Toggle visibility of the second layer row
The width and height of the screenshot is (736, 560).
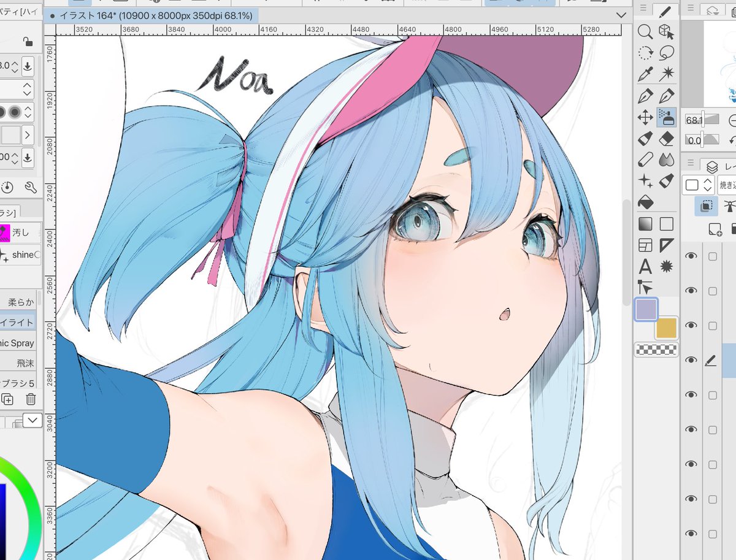(x=692, y=291)
